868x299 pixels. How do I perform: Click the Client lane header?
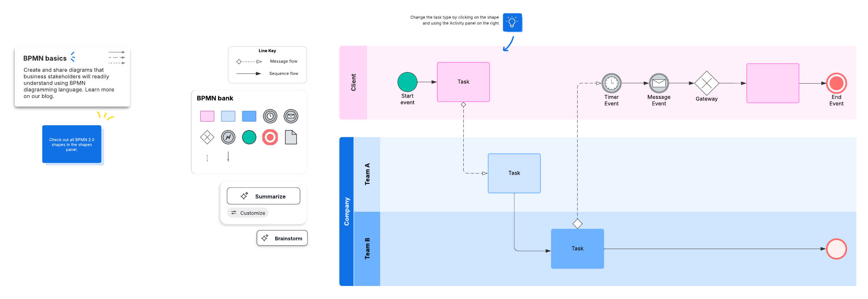353,83
